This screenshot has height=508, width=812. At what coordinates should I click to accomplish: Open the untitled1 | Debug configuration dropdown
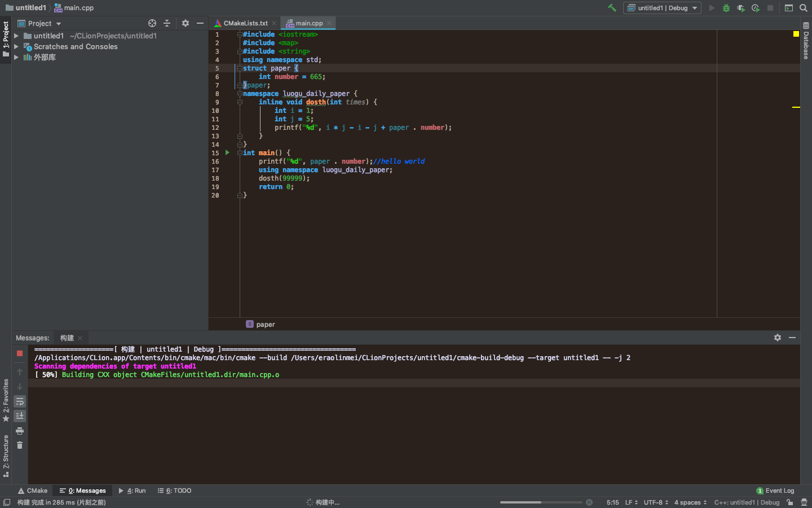662,8
